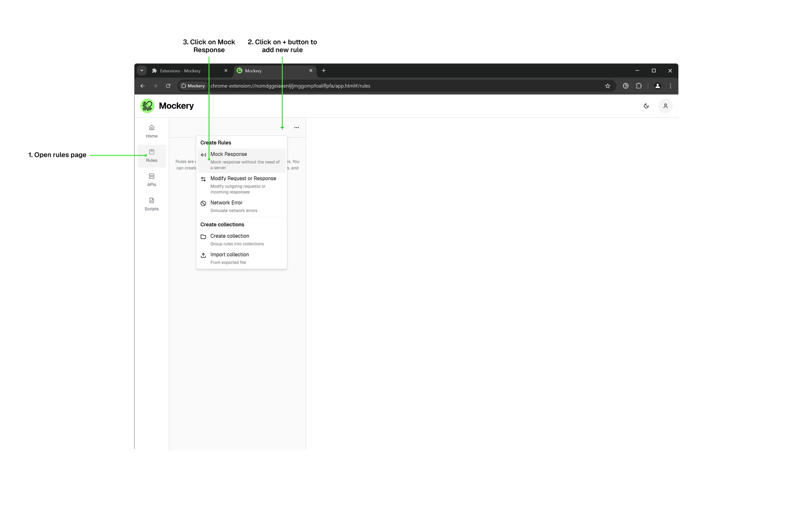Image resolution: width=812 pixels, height=514 pixels.
Task: Open the user account avatar button
Action: [665, 106]
